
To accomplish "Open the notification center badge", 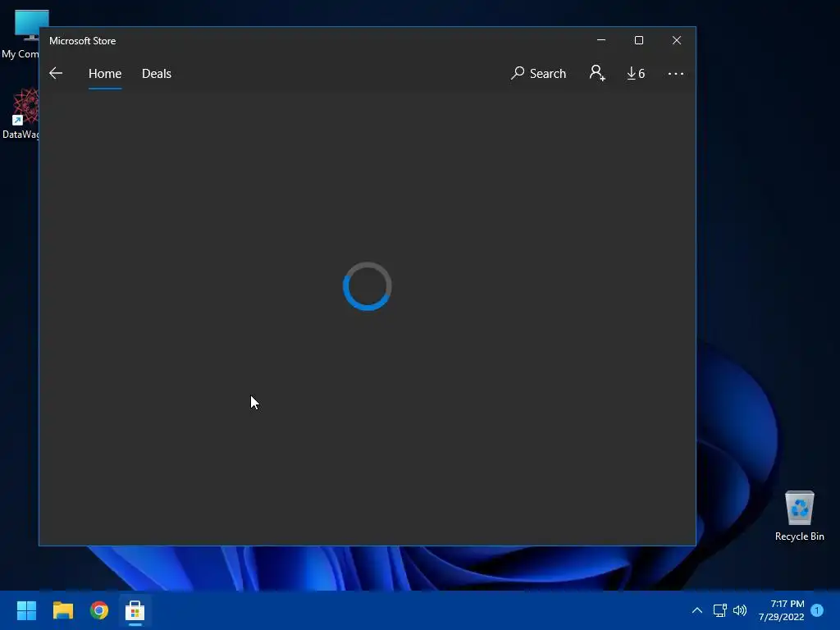I will pyautogui.click(x=817, y=610).
